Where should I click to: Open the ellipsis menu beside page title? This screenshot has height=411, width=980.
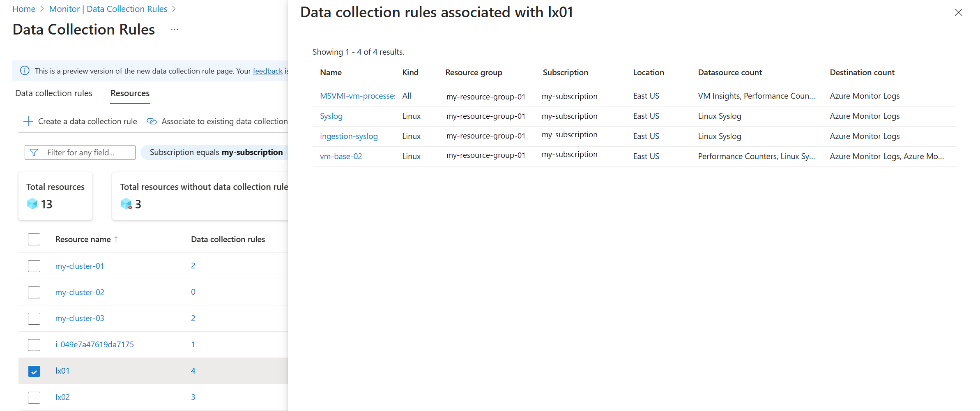pyautogui.click(x=175, y=30)
